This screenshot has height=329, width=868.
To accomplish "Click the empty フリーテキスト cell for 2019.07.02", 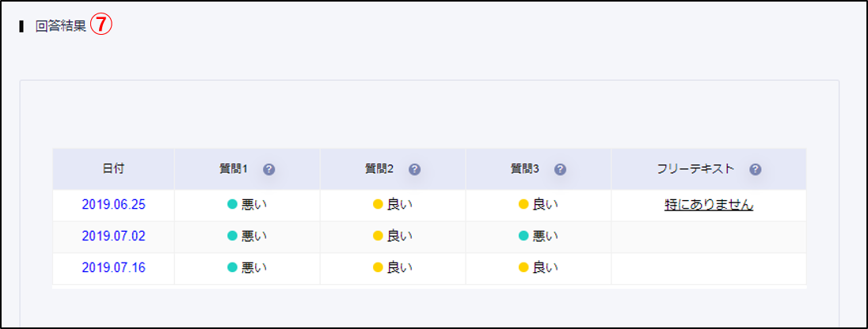I will (708, 236).
